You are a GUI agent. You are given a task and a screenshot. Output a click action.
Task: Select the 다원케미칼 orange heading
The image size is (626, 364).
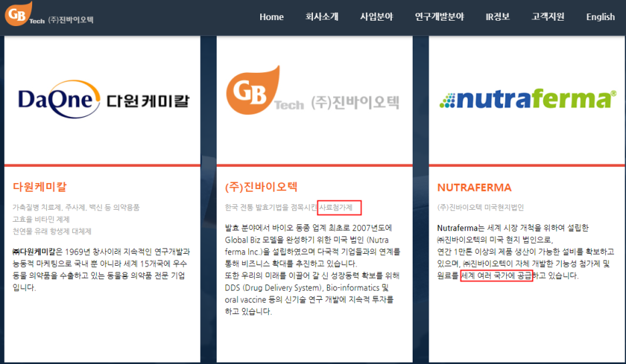coord(39,186)
